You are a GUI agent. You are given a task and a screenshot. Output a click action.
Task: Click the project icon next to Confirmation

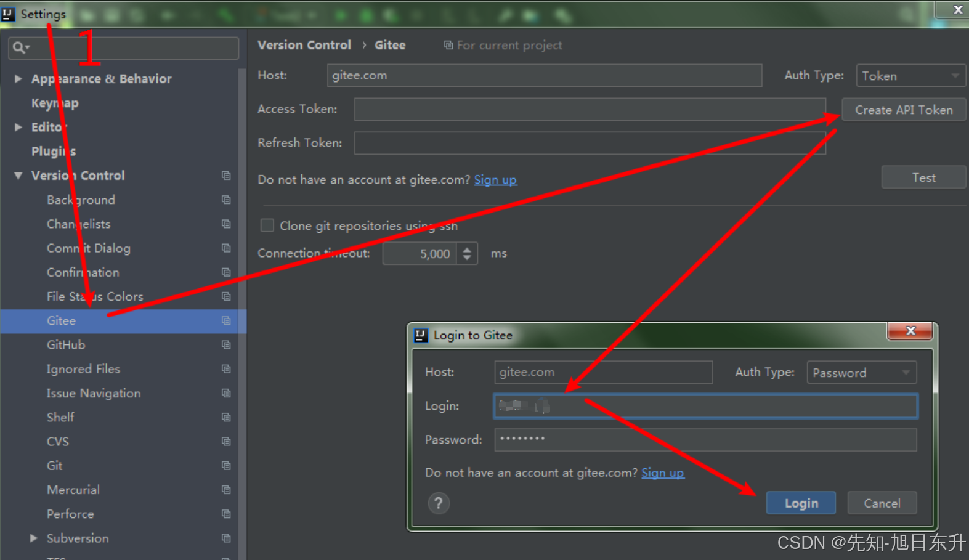point(226,272)
